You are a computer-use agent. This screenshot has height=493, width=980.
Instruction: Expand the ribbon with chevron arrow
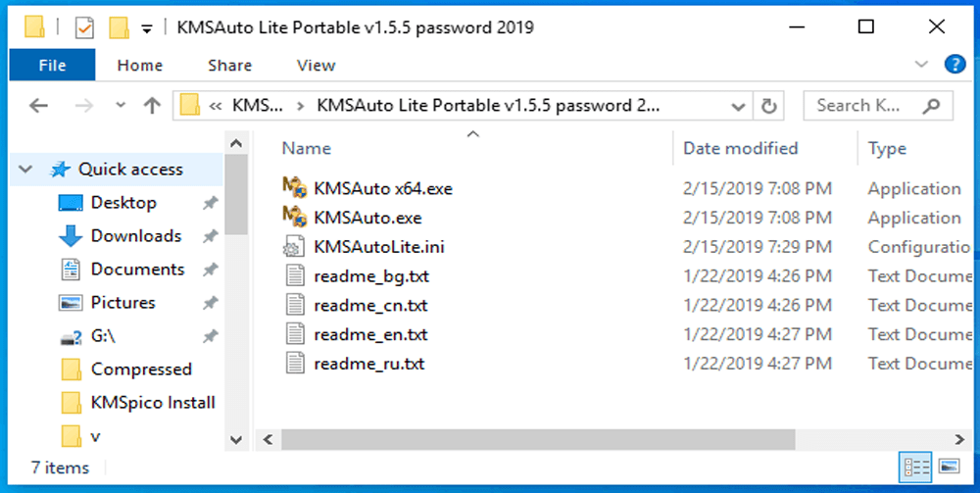[921, 65]
